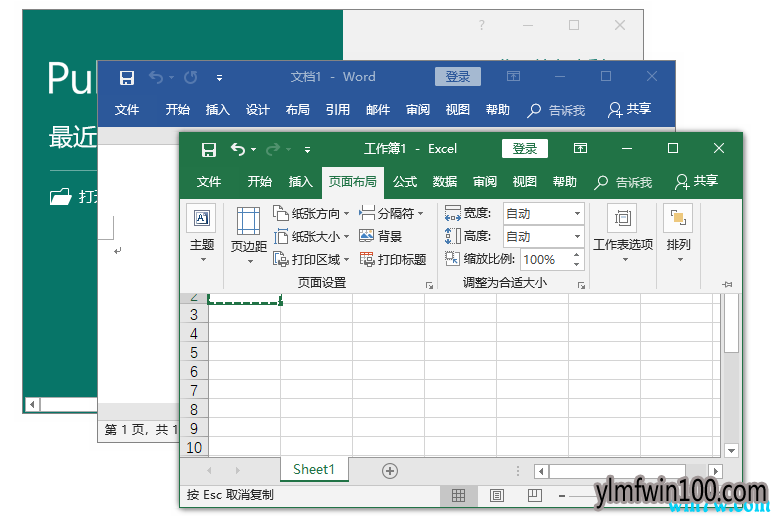Click the 共享 share button in Excel

[697, 181]
